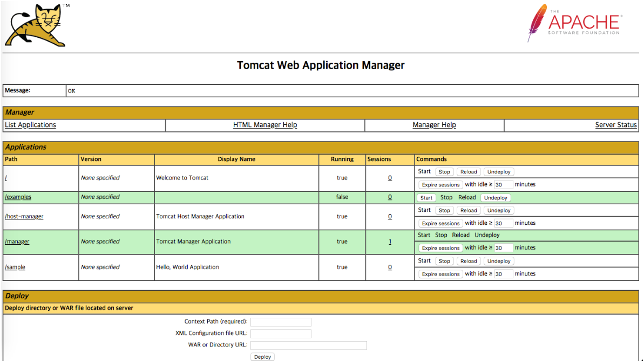Reload the /sample application
The height and width of the screenshot is (361, 644).
[468, 261]
